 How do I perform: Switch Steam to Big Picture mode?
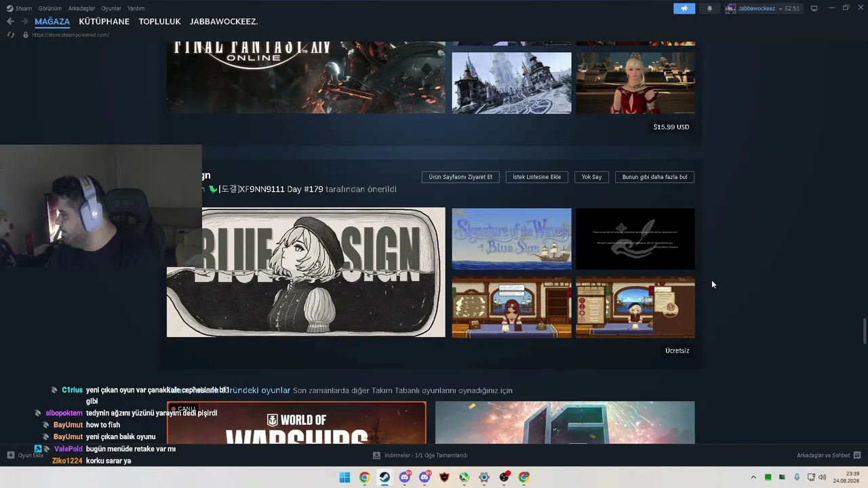(x=814, y=8)
